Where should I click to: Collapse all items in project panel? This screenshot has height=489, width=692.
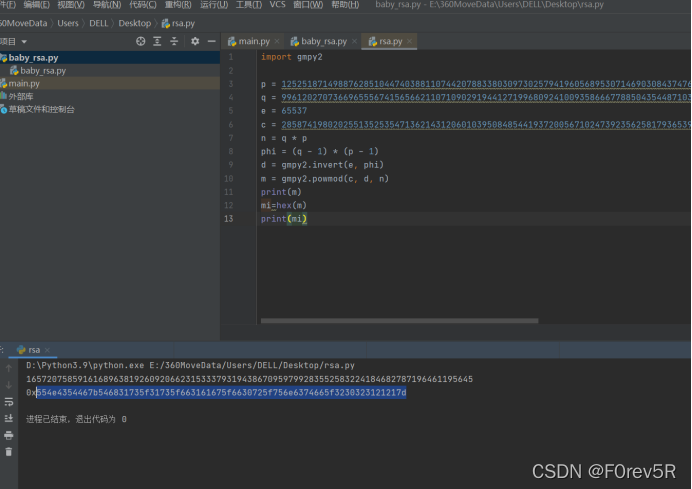pos(174,41)
